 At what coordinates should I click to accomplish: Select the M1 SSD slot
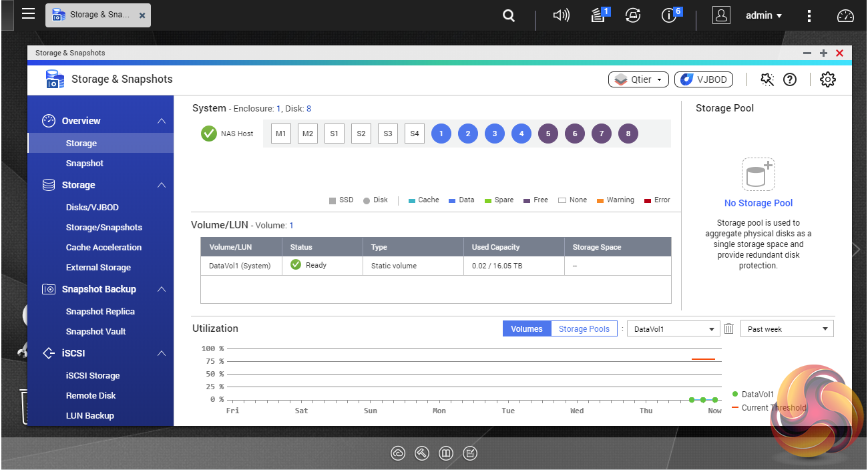pos(281,134)
